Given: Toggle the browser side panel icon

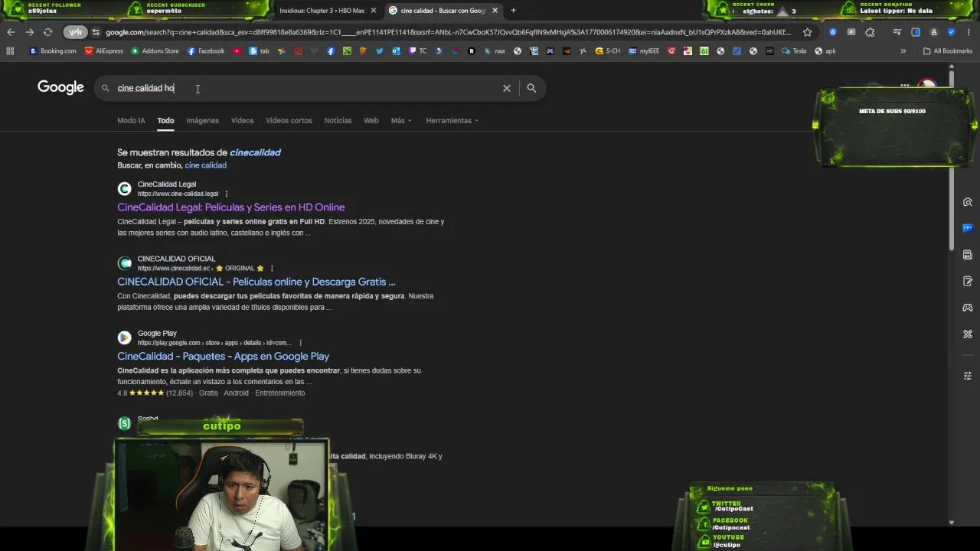Looking at the screenshot, I should (916, 32).
